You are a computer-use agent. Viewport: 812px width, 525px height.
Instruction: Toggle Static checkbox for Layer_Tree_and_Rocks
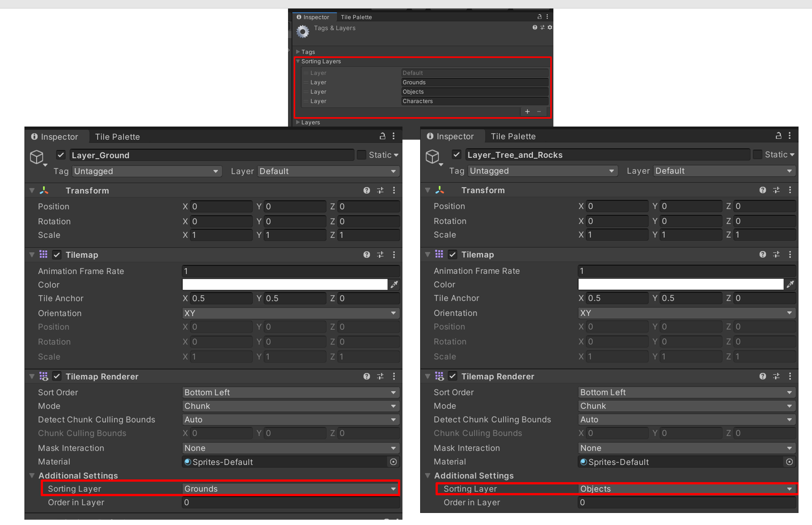pos(757,155)
